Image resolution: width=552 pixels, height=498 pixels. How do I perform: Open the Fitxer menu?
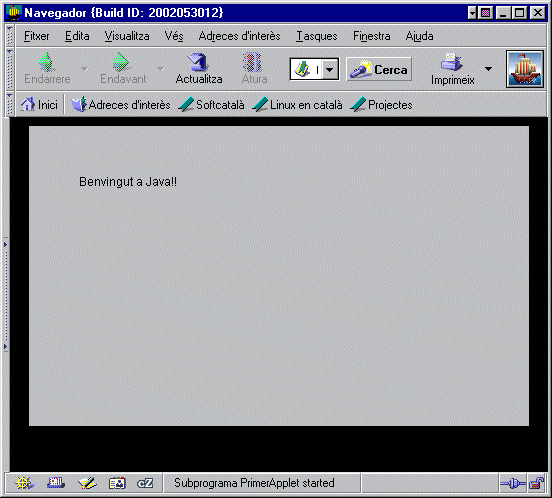click(x=37, y=36)
